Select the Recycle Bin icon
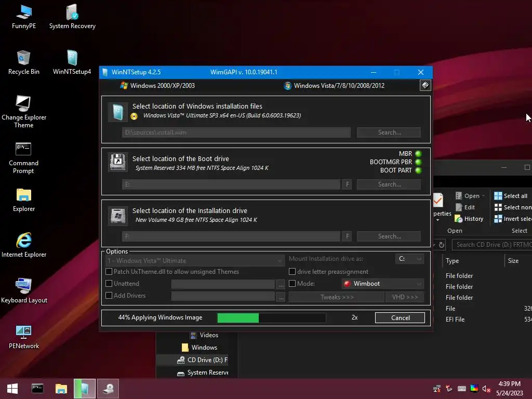The width and height of the screenshot is (532, 399). point(24,62)
